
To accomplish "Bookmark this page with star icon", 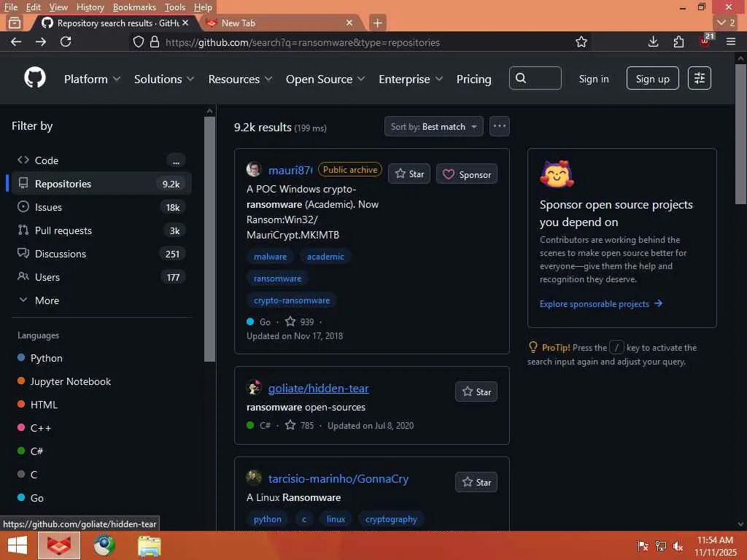I will pyautogui.click(x=581, y=42).
